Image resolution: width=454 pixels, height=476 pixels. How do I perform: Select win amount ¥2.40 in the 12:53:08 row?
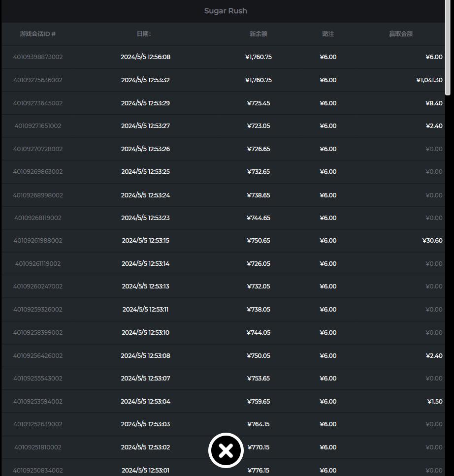tap(434, 355)
